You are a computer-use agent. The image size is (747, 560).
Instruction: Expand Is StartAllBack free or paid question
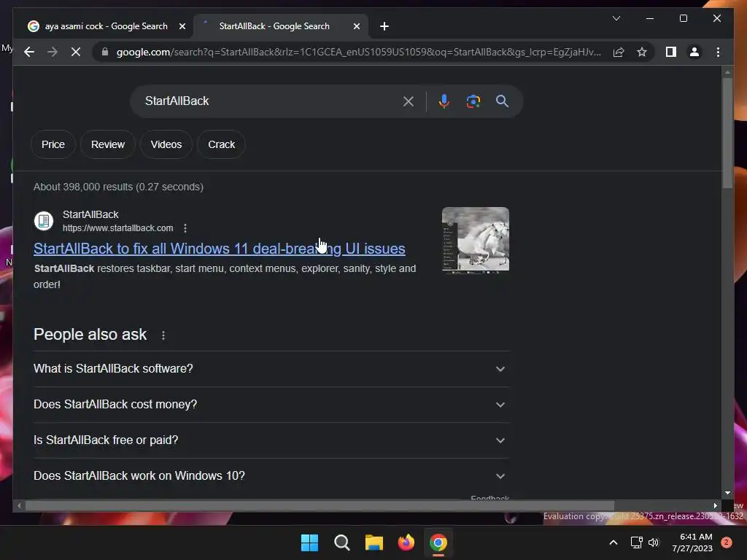[x=271, y=440]
